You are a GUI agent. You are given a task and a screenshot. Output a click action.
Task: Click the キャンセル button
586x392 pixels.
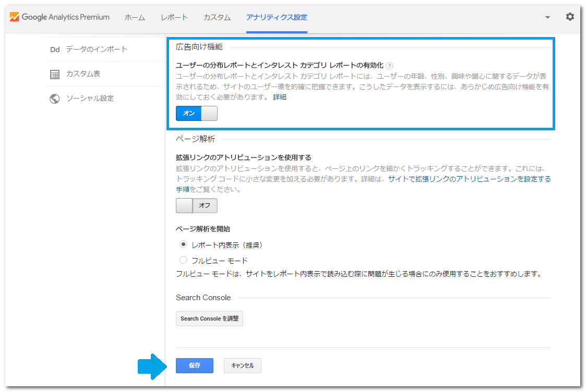[243, 365]
